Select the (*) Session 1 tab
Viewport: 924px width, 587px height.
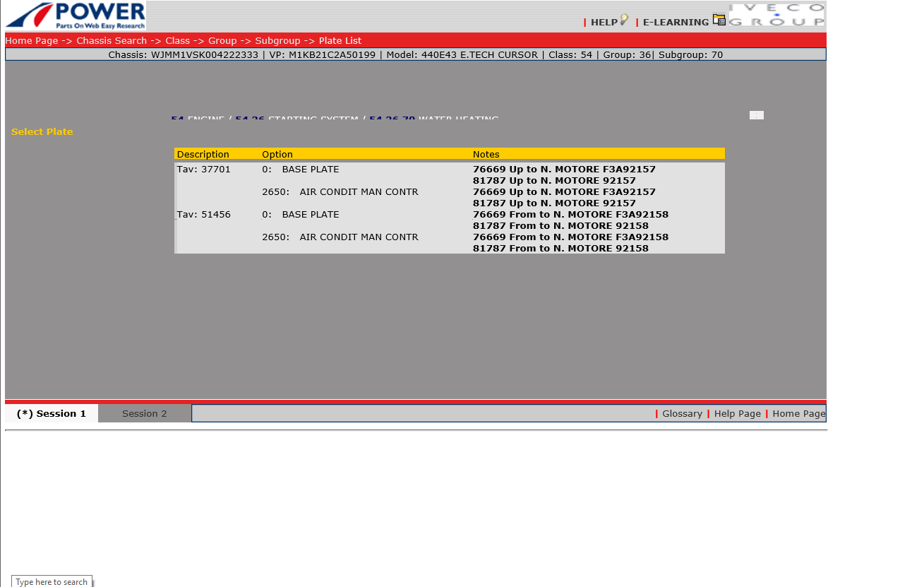click(x=52, y=414)
